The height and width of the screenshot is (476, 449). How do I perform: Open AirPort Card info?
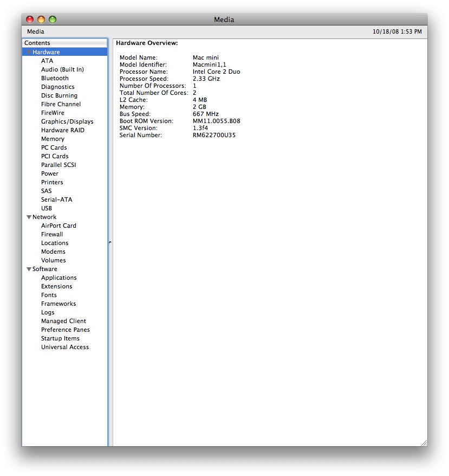pyautogui.click(x=58, y=226)
